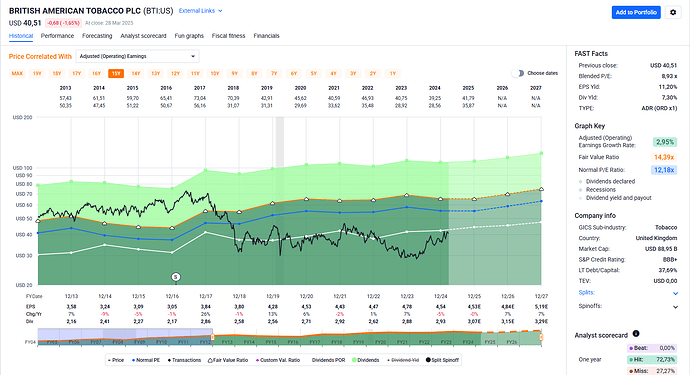690x375 pixels.
Task: Click the 14,39x Fair Value Ratio swatch
Action: point(664,157)
